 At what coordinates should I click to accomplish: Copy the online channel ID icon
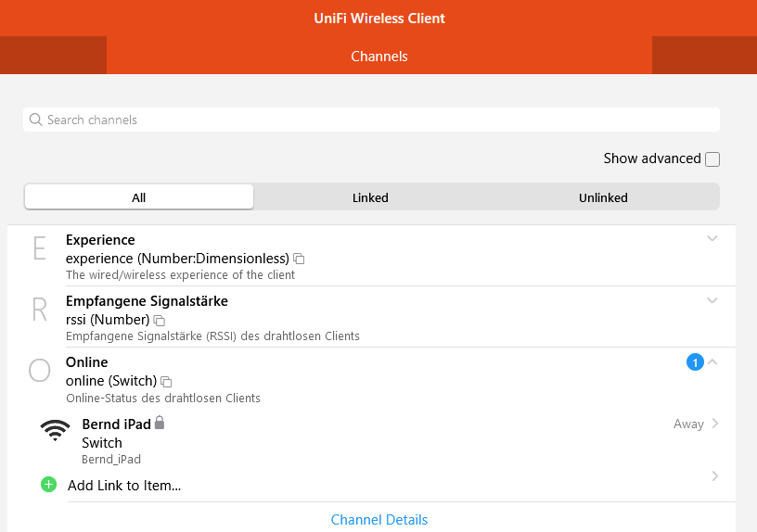click(x=166, y=382)
